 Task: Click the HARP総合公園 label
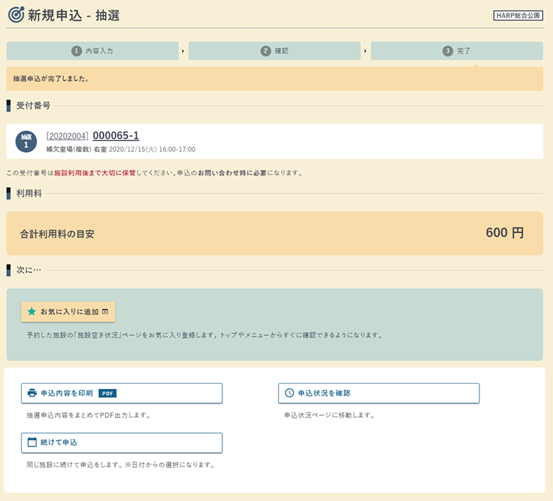pos(518,16)
